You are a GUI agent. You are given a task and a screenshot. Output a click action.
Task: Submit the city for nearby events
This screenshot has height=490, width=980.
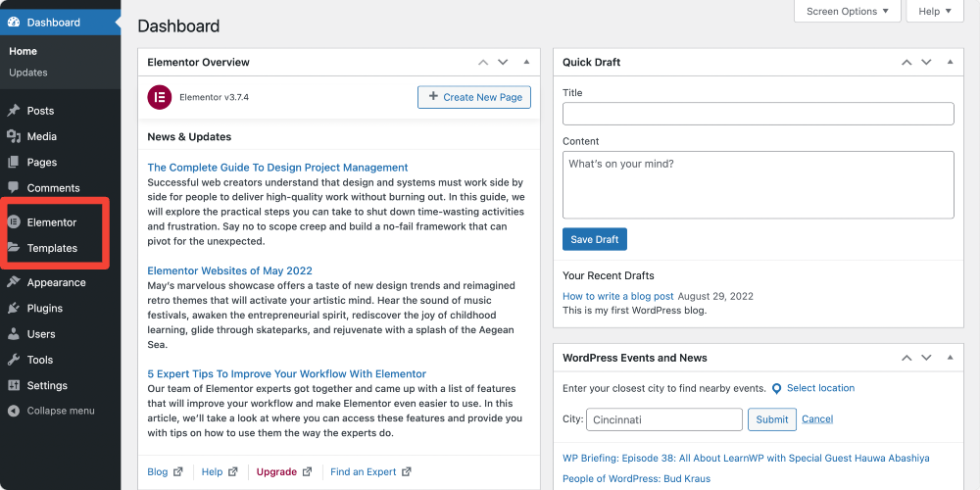[x=772, y=419]
